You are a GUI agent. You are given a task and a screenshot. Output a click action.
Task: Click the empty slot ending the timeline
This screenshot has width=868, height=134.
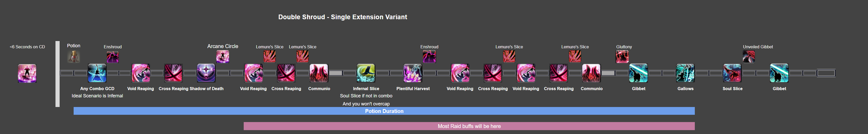[x=826, y=73]
